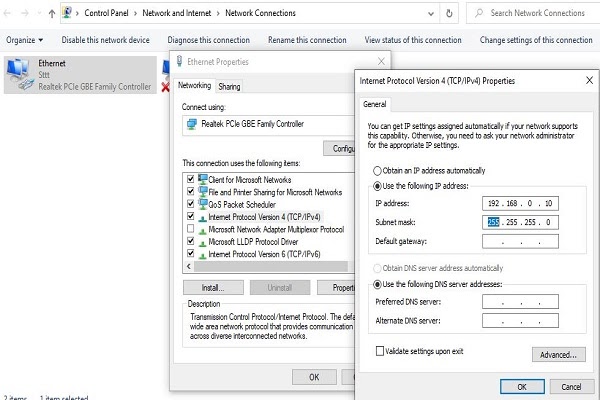Enable Microsoft Network Adapter Multiplexor Protocol checkbox
The width and height of the screenshot is (600, 400).
pyautogui.click(x=190, y=229)
